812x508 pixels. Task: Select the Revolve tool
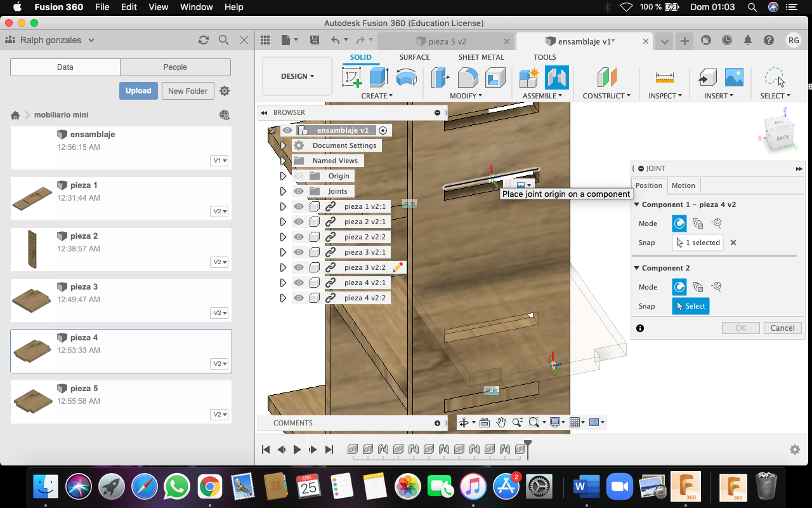pyautogui.click(x=406, y=77)
